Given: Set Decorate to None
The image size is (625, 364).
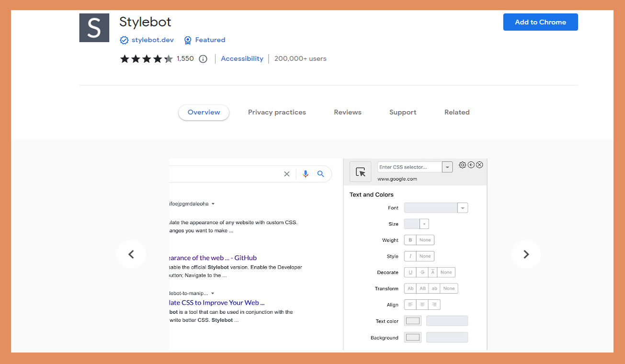Looking at the screenshot, I should 445,272.
